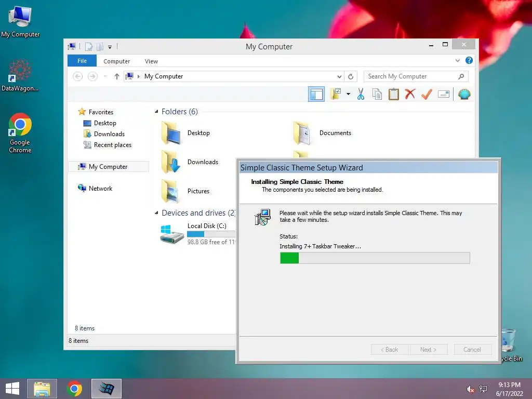
Task: Click the Search My Computer field
Action: pyautogui.click(x=416, y=76)
